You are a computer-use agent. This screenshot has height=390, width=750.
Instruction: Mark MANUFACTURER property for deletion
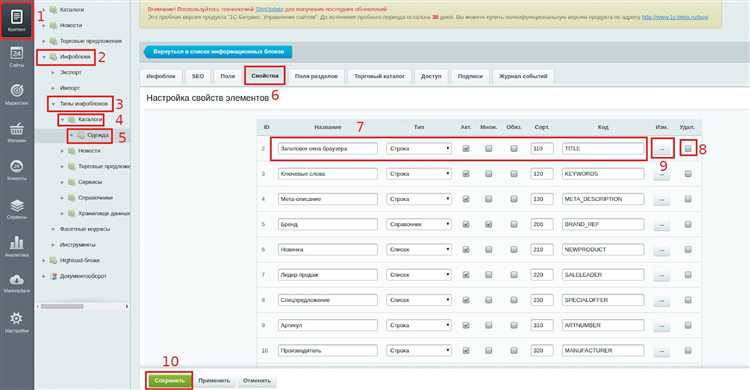(x=688, y=350)
